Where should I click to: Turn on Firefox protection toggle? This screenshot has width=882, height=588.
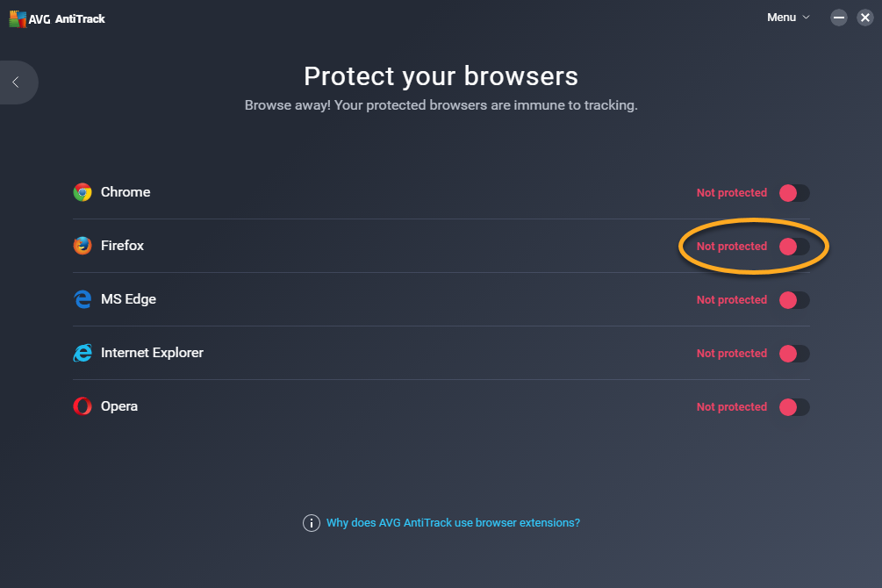pyautogui.click(x=793, y=247)
